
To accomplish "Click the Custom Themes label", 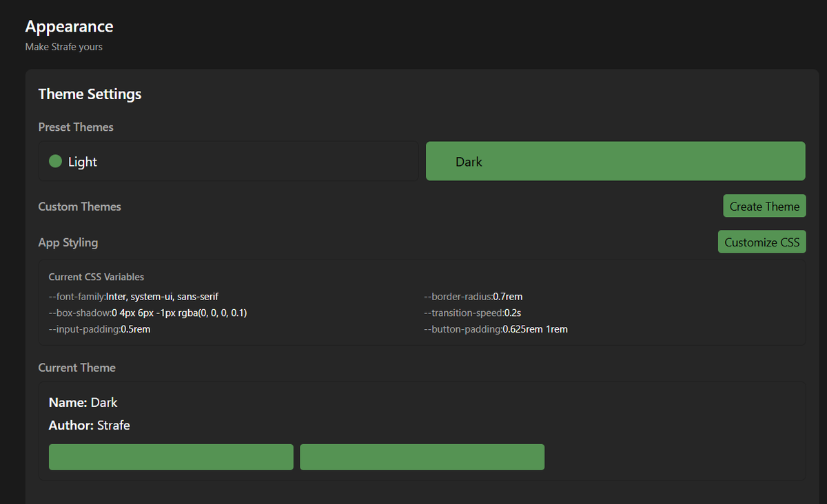I will click(x=79, y=207).
